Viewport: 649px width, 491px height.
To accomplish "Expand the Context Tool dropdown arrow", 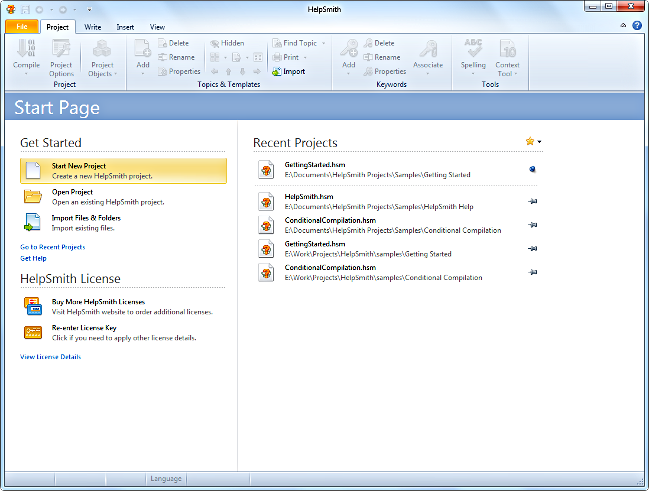I will pos(516,74).
